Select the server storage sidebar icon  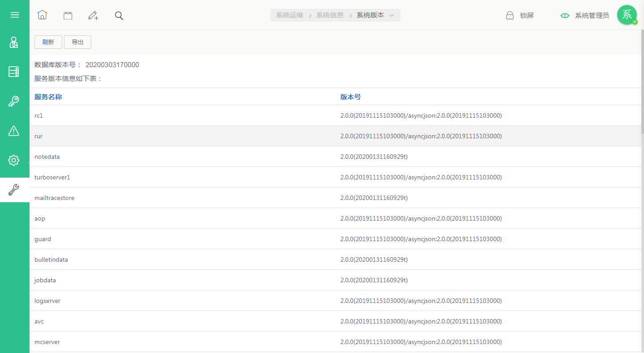[14, 72]
